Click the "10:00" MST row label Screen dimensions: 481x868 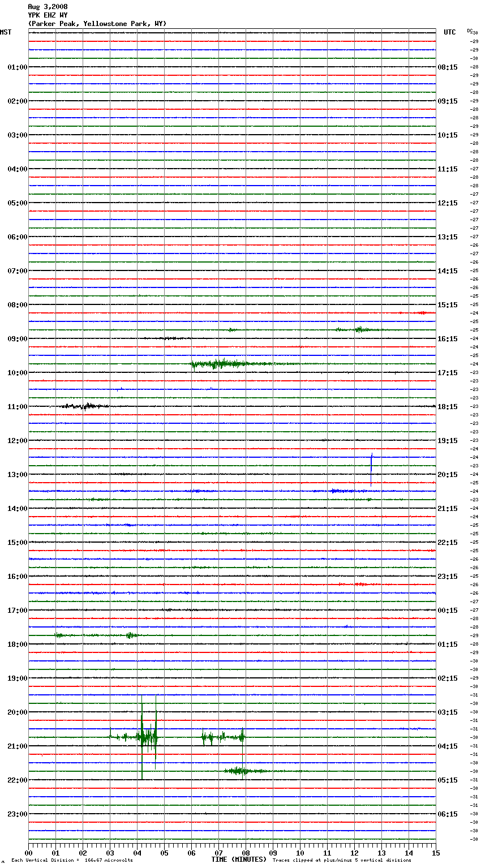click(18, 373)
